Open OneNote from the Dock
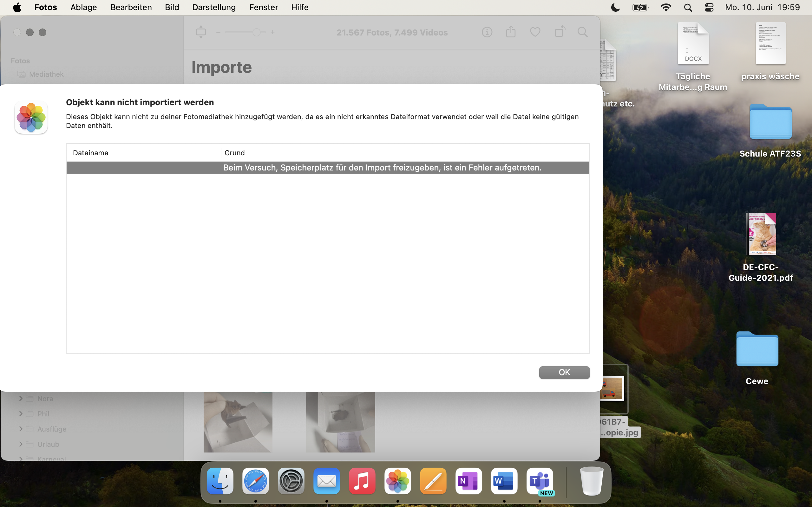Screen dimensions: 812x507 pyautogui.click(x=468, y=482)
